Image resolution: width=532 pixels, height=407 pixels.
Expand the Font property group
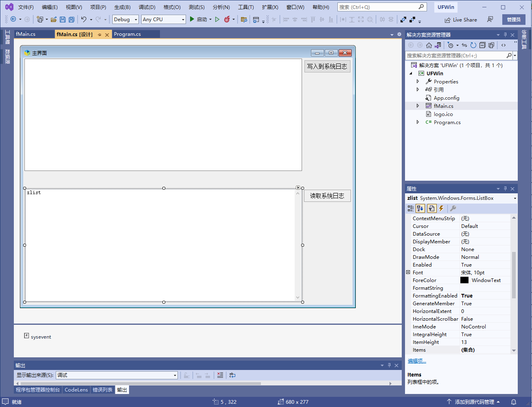click(408, 272)
